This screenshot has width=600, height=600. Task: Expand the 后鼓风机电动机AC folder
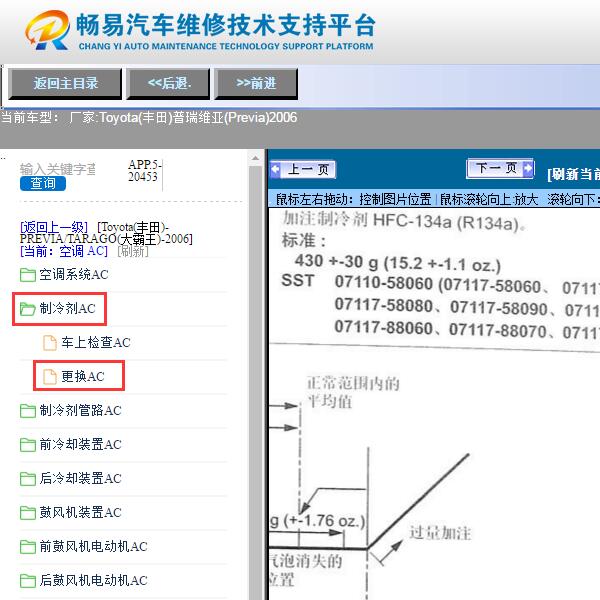pyautogui.click(x=93, y=580)
